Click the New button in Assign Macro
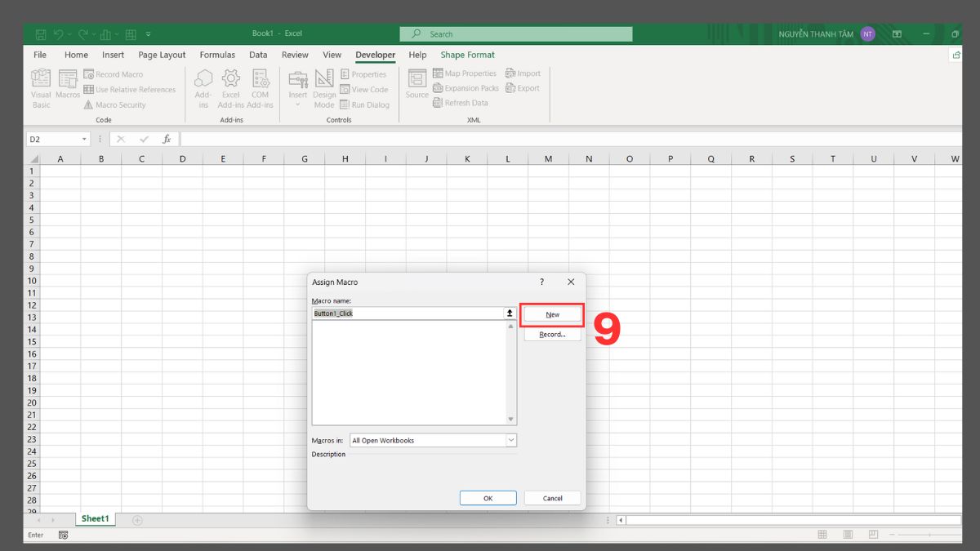The image size is (980, 551). 552,313
